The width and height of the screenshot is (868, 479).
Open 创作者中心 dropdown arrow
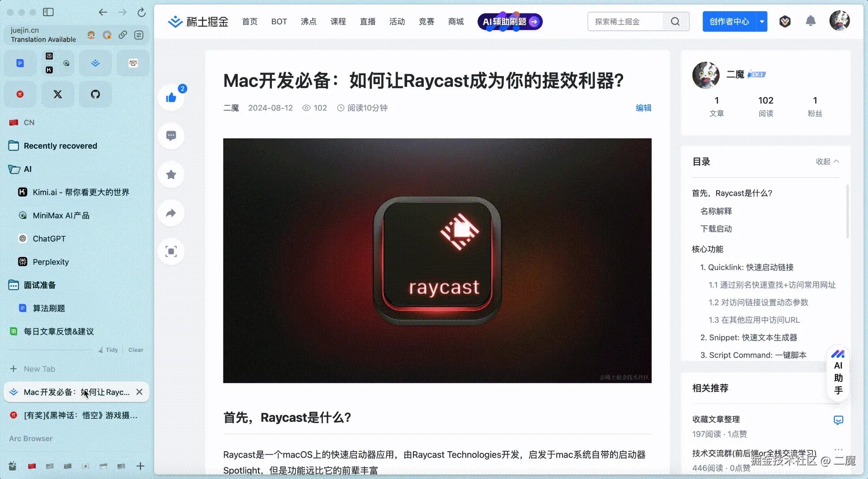coord(762,21)
